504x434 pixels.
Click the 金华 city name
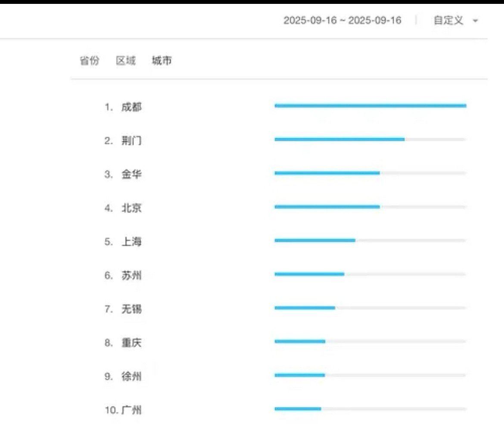coord(131,174)
